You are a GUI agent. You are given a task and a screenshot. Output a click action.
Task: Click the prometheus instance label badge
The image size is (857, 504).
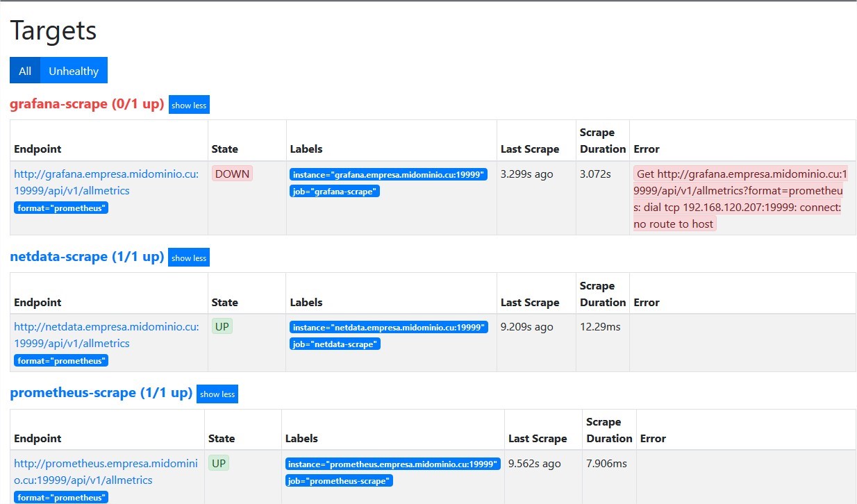(x=393, y=464)
